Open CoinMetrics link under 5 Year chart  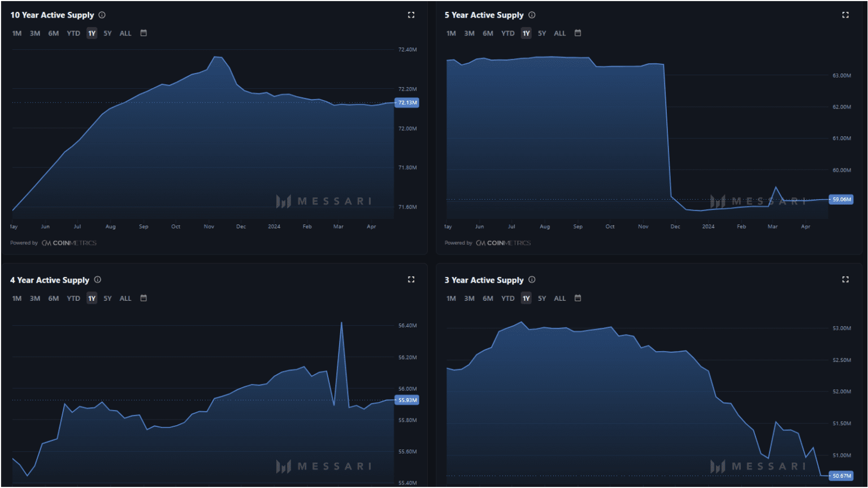[x=503, y=243]
